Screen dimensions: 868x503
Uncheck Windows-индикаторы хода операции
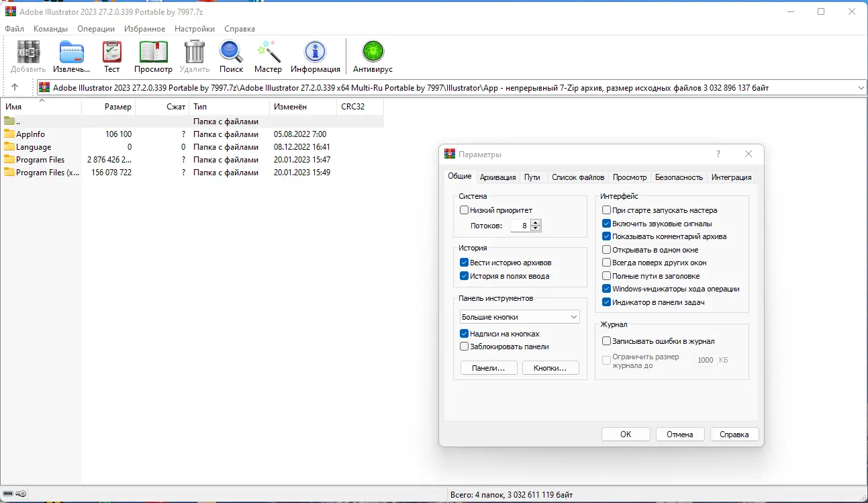pyautogui.click(x=607, y=289)
